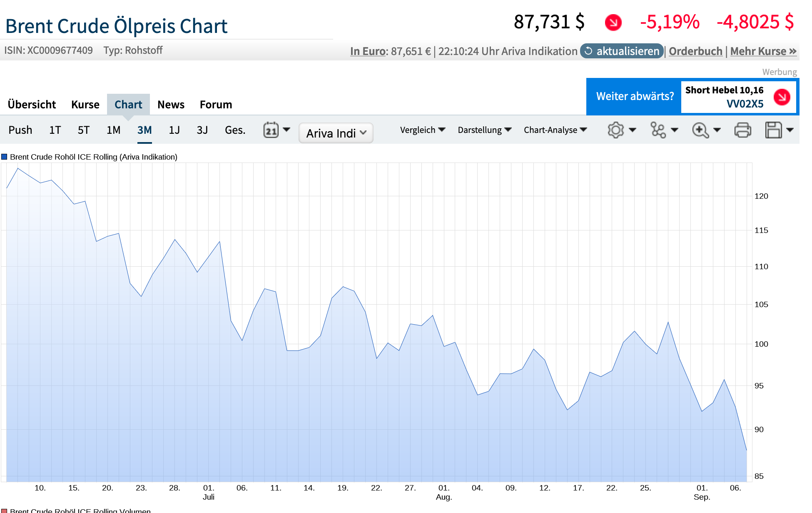Switch chart to 1J time range
This screenshot has height=513, width=812.
click(x=174, y=130)
